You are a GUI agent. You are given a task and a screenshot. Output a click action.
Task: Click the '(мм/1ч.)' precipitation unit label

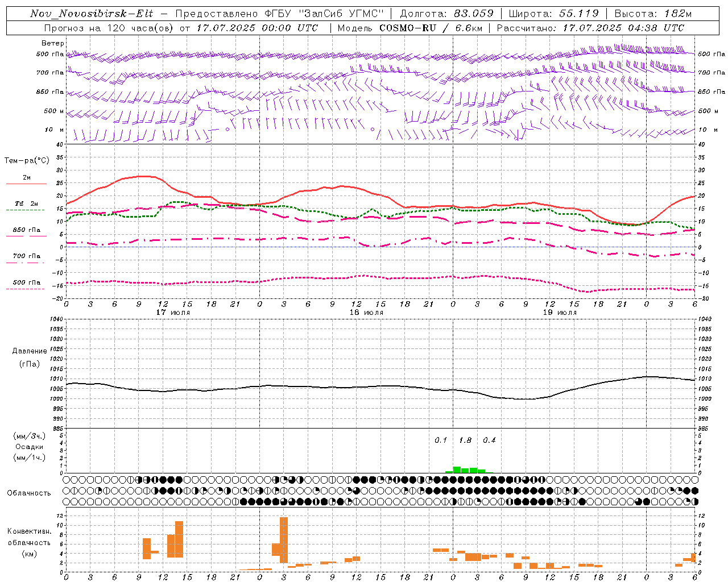[30, 458]
